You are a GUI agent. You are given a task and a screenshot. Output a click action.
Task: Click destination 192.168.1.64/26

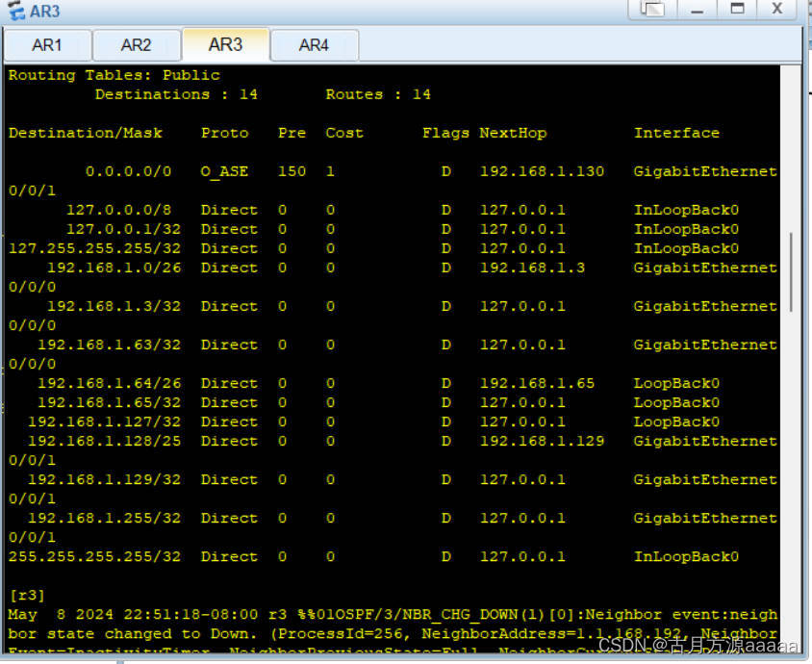tap(110, 383)
